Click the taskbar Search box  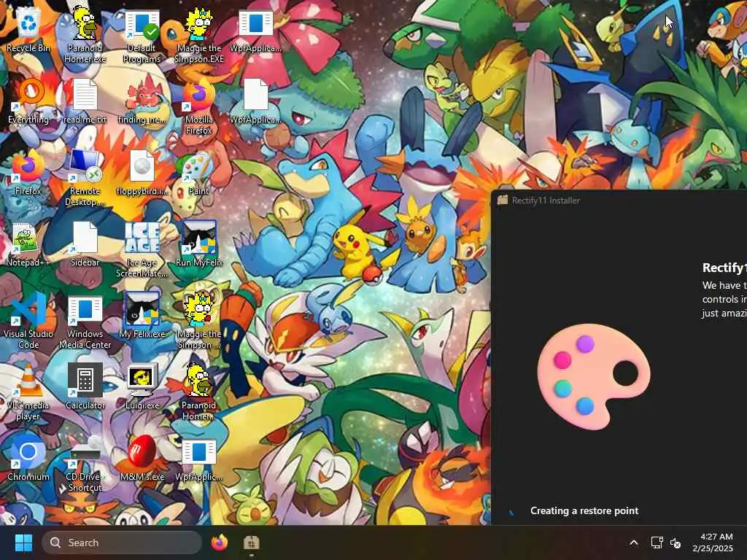coord(122,542)
